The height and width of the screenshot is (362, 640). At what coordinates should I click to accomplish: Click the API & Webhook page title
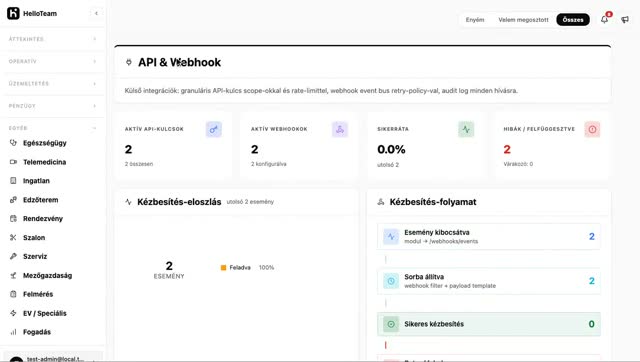click(x=180, y=62)
